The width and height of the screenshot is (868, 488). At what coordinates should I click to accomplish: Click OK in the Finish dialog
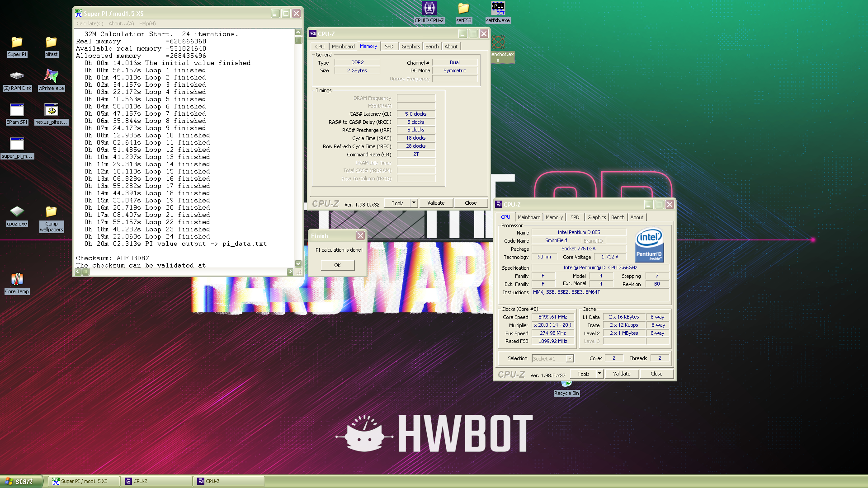click(x=337, y=265)
